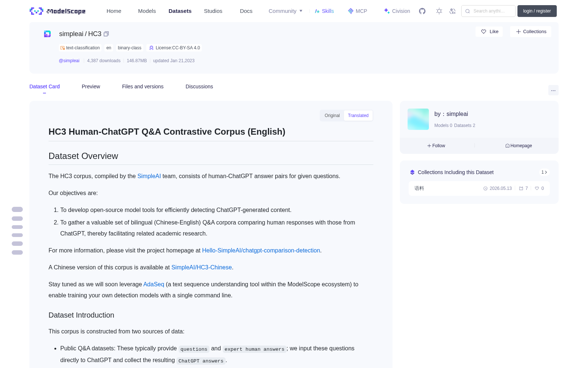
Task: Expand the collections list via the 1 chevron
Action: pyautogui.click(x=544, y=172)
